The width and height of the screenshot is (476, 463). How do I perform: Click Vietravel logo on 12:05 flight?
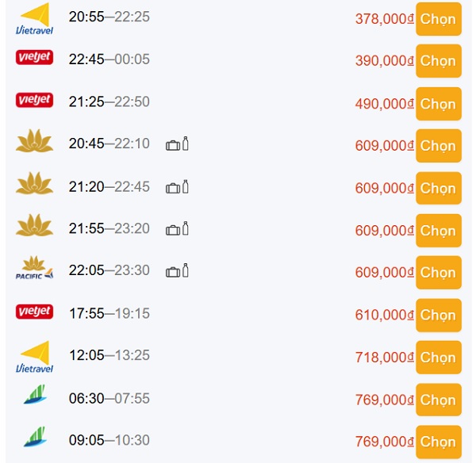[34, 357]
